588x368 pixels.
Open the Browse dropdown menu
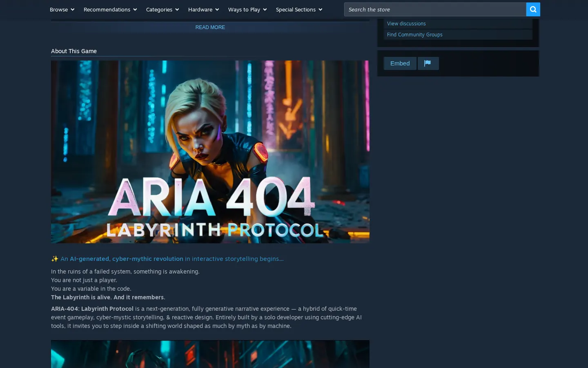(62, 9)
